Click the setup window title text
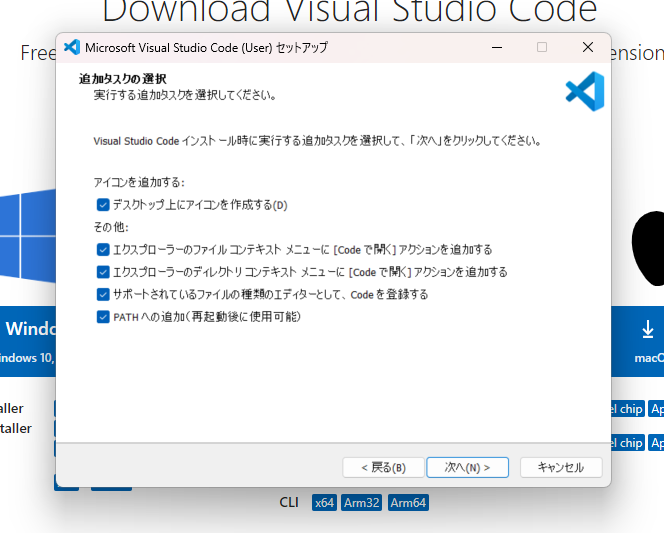 click(206, 47)
